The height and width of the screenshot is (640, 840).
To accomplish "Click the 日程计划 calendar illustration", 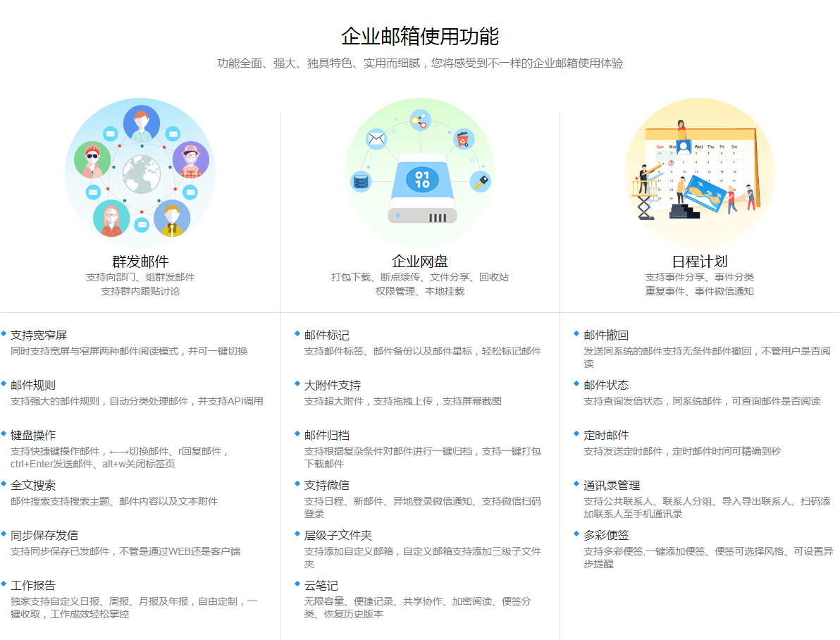I will [700, 173].
